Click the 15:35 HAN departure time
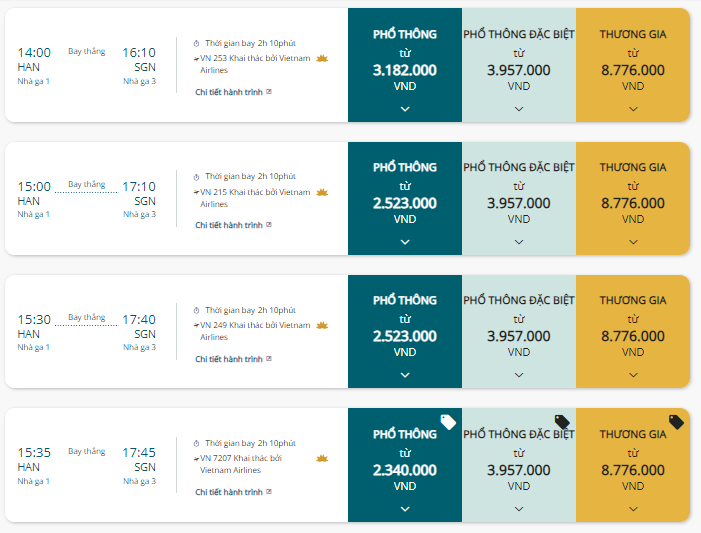The image size is (701, 533). [x=34, y=453]
